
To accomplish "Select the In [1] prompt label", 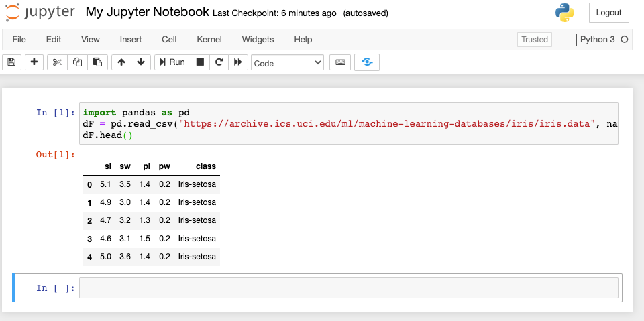I will [56, 113].
